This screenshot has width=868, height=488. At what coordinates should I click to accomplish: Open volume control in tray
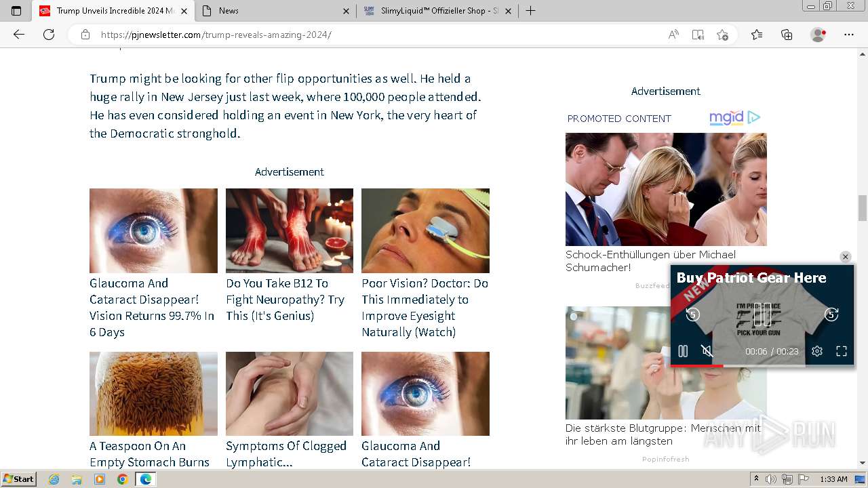[771, 479]
